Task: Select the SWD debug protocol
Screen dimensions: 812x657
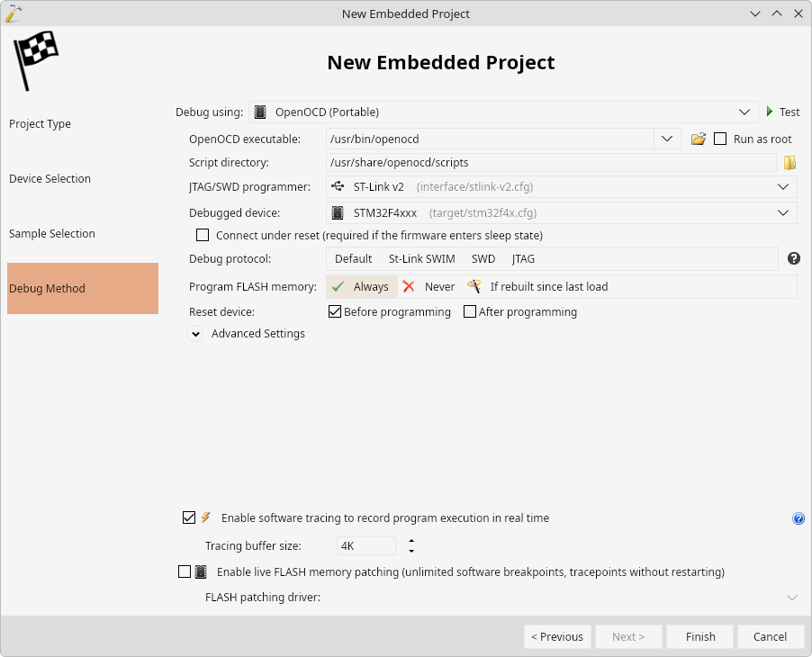Action: tap(483, 259)
